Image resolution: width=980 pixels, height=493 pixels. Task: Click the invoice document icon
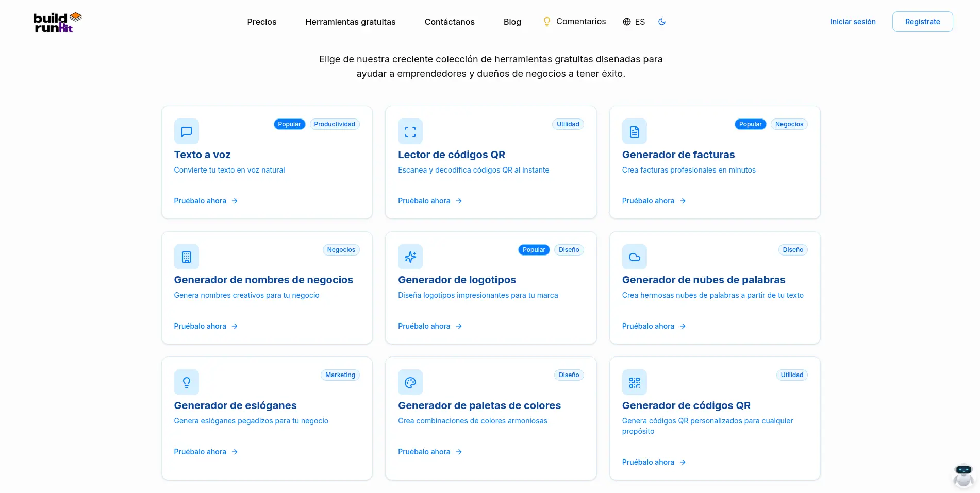tap(634, 131)
